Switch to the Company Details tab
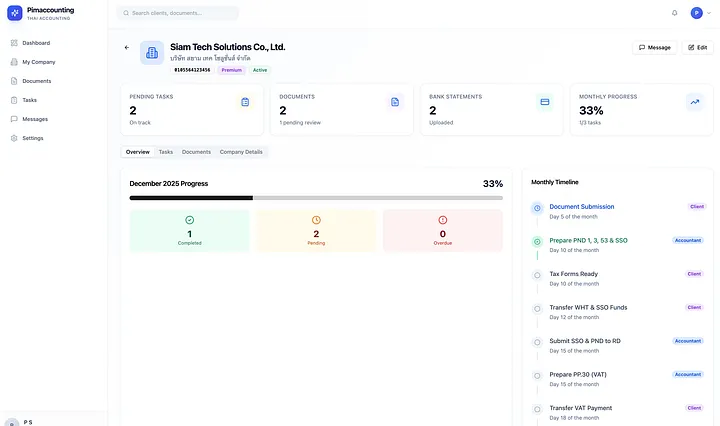Image resolution: width=720 pixels, height=426 pixels. coord(241,152)
